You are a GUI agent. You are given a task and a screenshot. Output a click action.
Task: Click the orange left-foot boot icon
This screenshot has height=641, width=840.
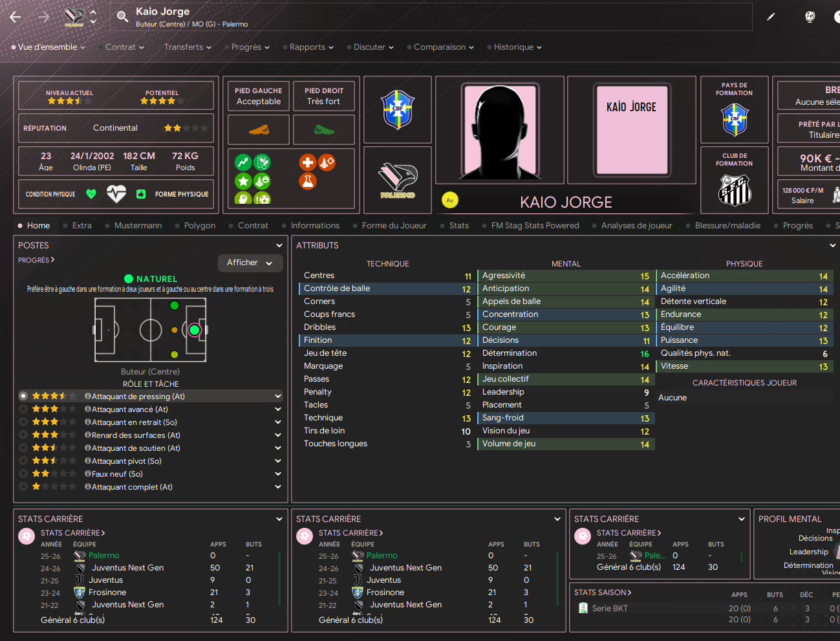pyautogui.click(x=259, y=130)
